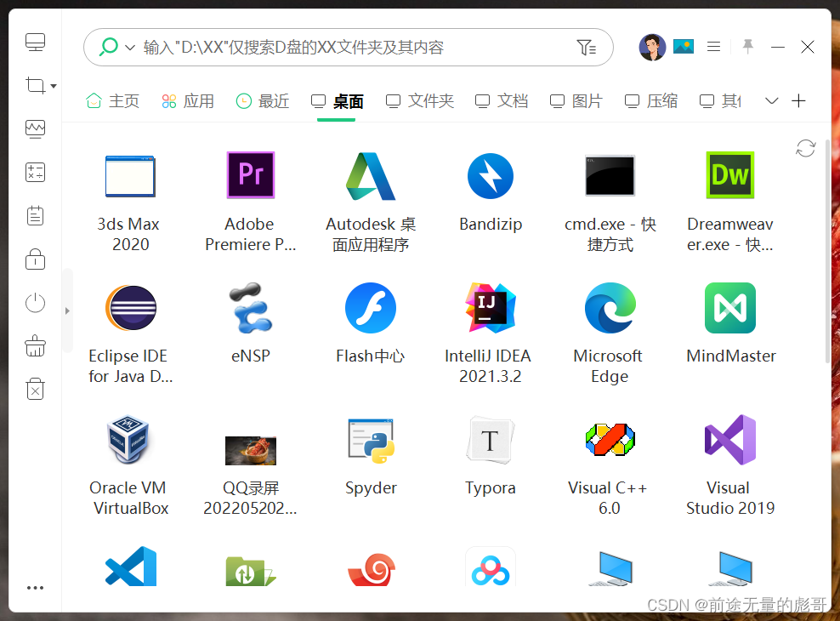Click the trash bin sidebar icon
The width and height of the screenshot is (840, 621).
click(x=36, y=389)
